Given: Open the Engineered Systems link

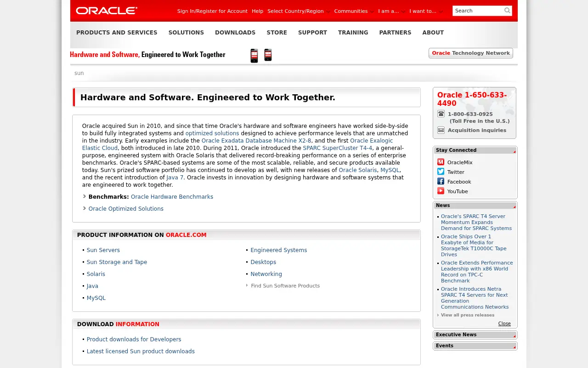Looking at the screenshot, I should click(x=279, y=250).
